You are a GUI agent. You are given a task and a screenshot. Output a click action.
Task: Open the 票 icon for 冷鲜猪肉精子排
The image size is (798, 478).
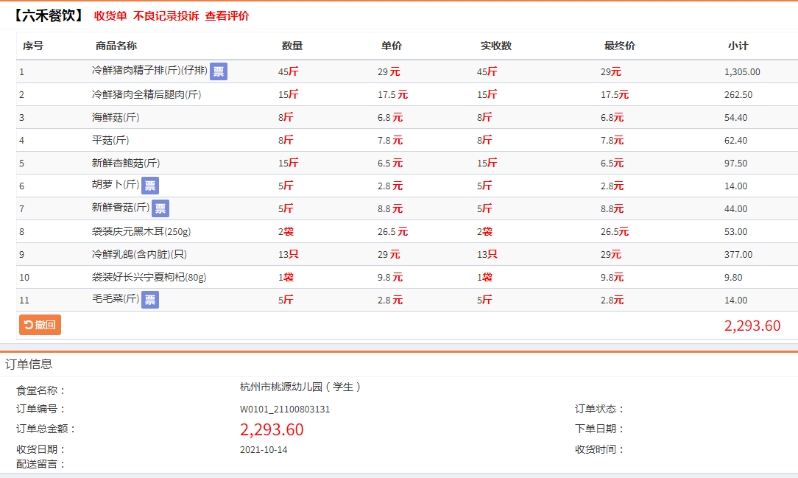tap(219, 71)
